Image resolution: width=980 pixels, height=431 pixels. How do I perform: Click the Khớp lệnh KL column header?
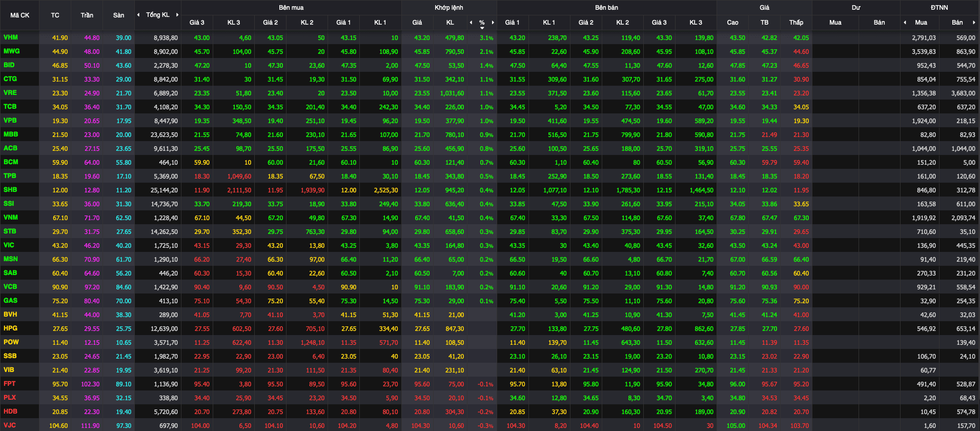click(450, 23)
